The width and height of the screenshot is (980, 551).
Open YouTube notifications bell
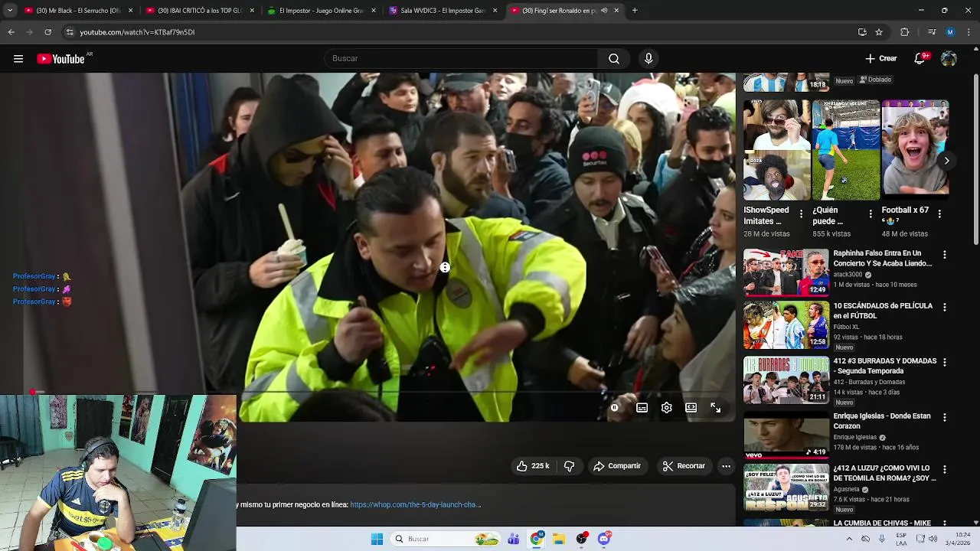pos(920,59)
